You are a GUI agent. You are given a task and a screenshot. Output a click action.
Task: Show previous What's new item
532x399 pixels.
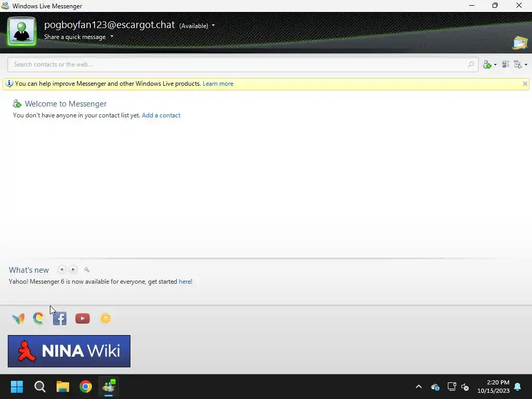click(x=62, y=270)
